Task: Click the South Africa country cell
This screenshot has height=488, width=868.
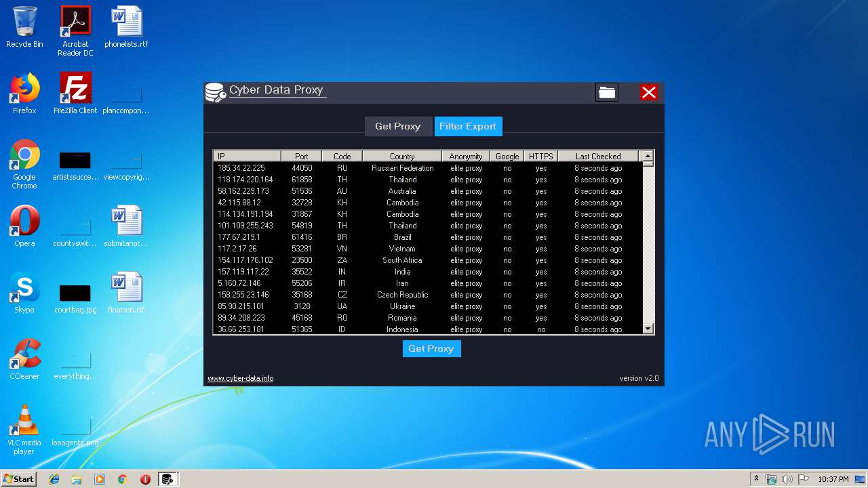Action: point(402,260)
